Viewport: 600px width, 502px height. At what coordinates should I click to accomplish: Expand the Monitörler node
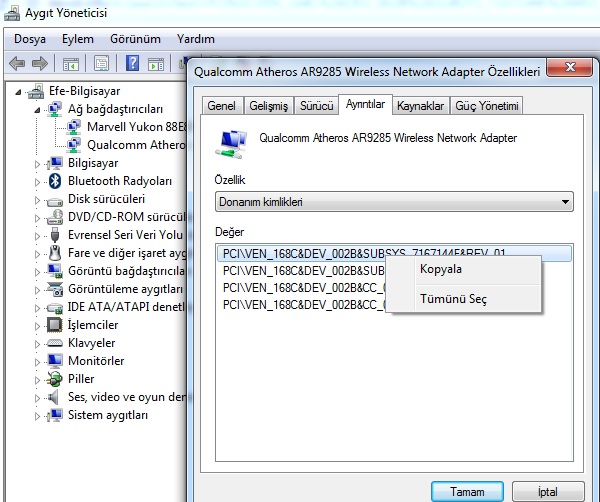(37, 362)
